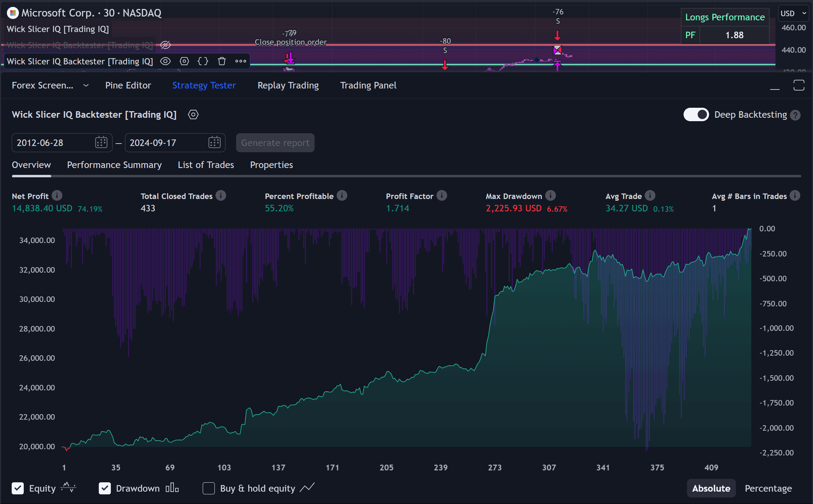Image resolution: width=813 pixels, height=504 pixels.
Task: Expand the Forex Screener dropdown arrow
Action: click(x=86, y=85)
